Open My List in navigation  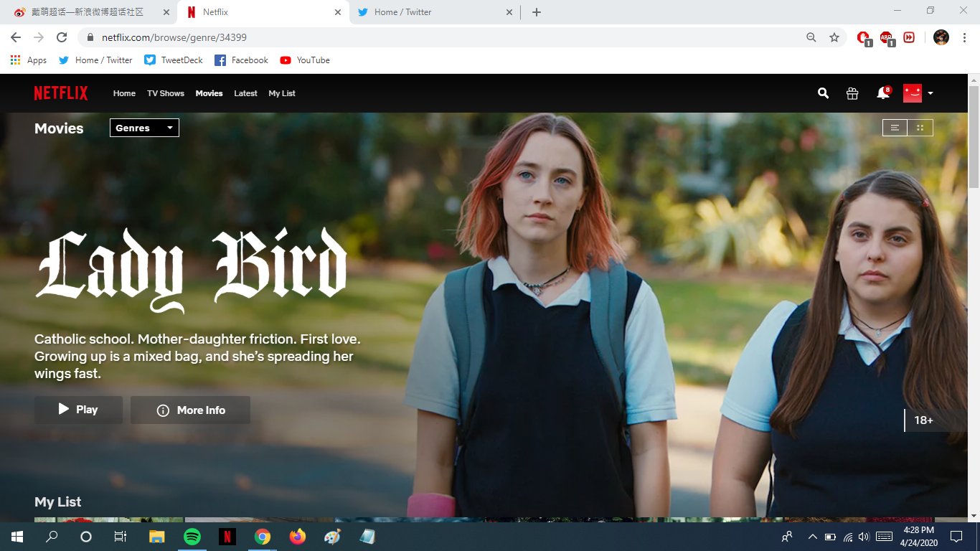[x=282, y=93]
